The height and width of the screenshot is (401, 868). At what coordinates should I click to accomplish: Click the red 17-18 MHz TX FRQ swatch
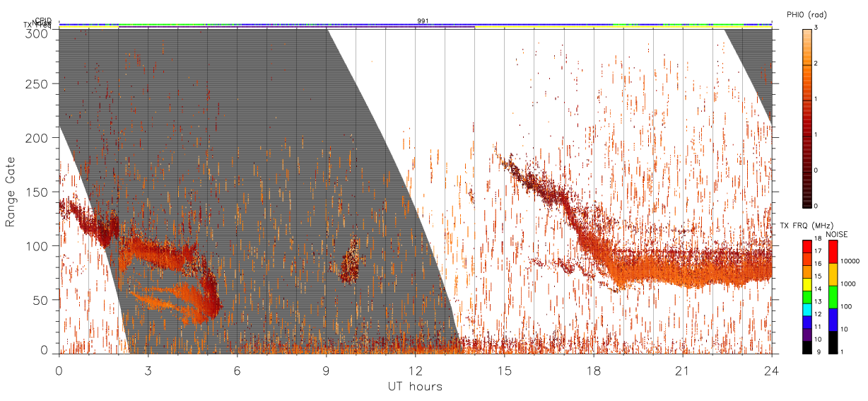coord(807,247)
